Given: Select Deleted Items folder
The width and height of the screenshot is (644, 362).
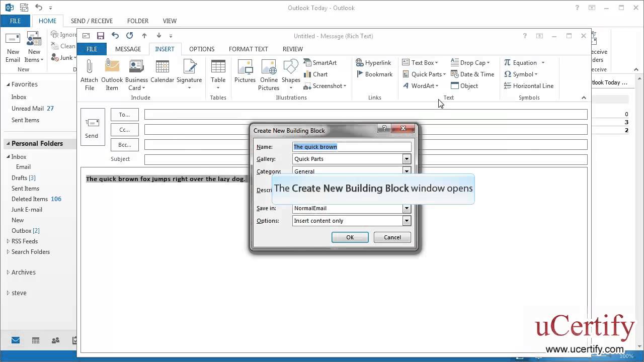Looking at the screenshot, I should [x=36, y=199].
